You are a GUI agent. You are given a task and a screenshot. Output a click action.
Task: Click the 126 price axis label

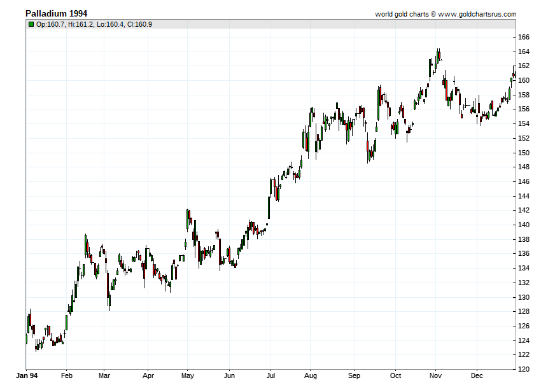[x=524, y=326]
